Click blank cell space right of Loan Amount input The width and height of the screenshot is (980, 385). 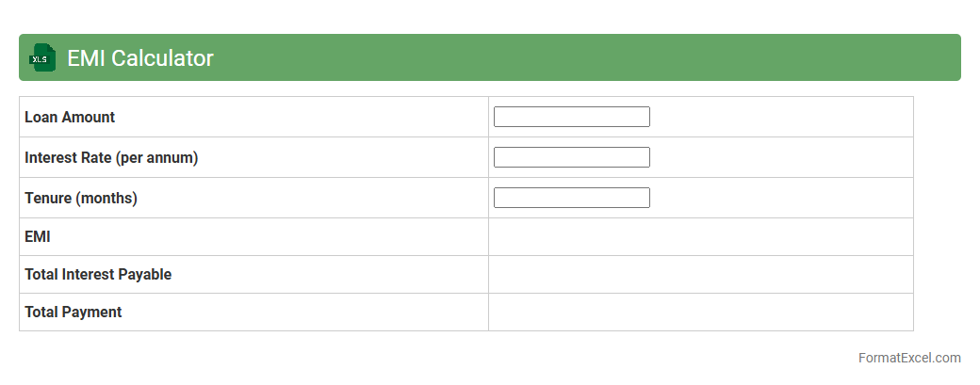coord(782,117)
